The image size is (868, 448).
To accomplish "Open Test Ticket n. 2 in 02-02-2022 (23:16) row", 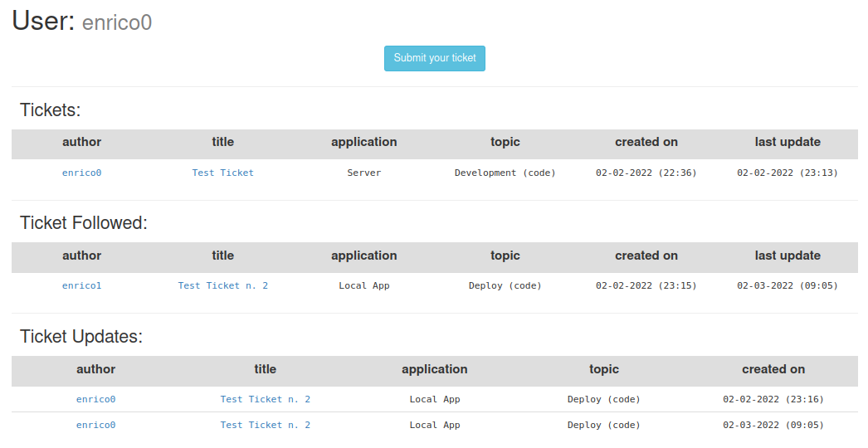I will [266, 399].
